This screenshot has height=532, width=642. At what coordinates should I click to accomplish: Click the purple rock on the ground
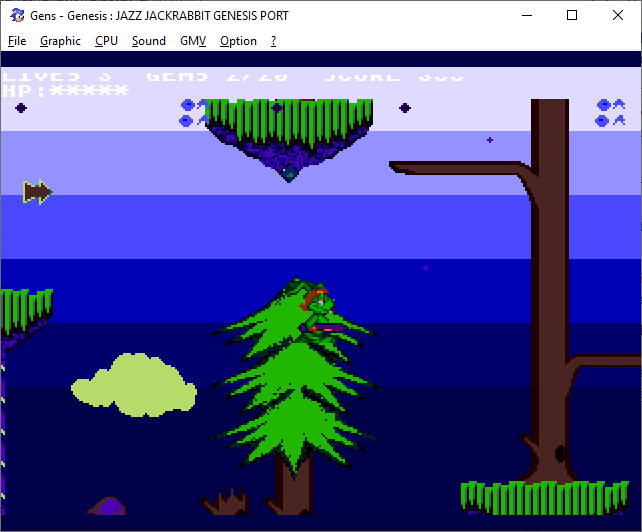tap(107, 506)
